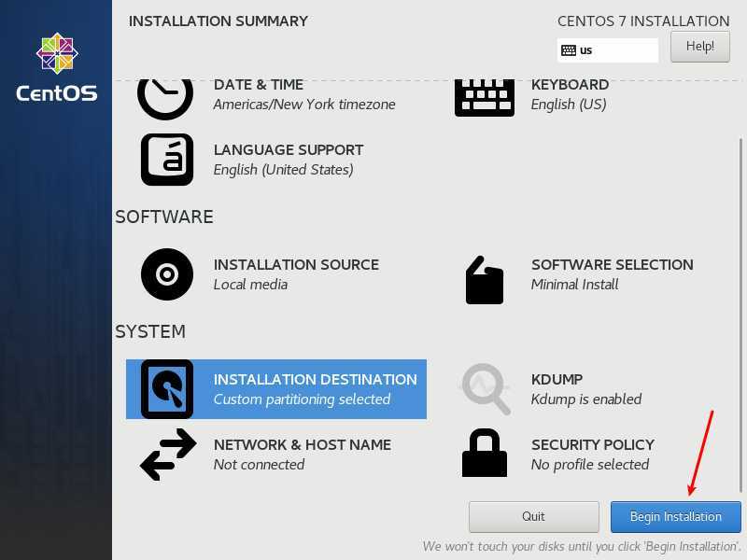Select 'Local media' status text
Image resolution: width=747 pixels, height=560 pixels.
250,285
